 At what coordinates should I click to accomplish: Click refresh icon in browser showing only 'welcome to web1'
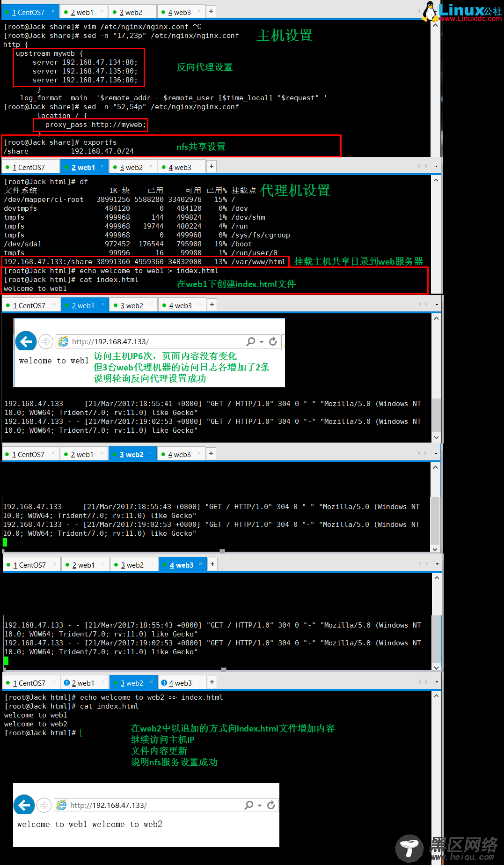[273, 341]
